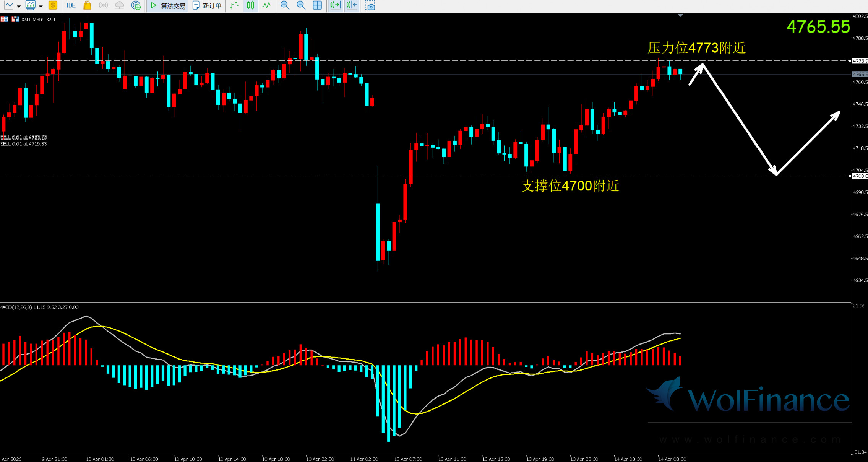Screen dimensions: 868x462
Task: Open new order (新订单) dialog
Action: tap(207, 5)
